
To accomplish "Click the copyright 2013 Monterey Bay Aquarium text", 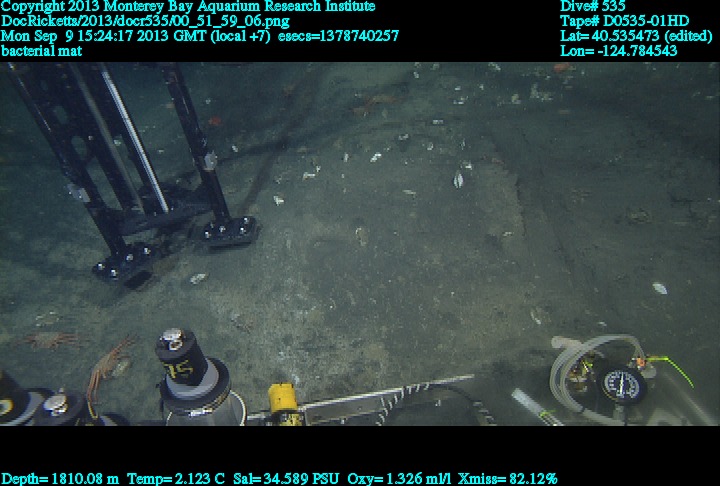I will click(x=188, y=6).
